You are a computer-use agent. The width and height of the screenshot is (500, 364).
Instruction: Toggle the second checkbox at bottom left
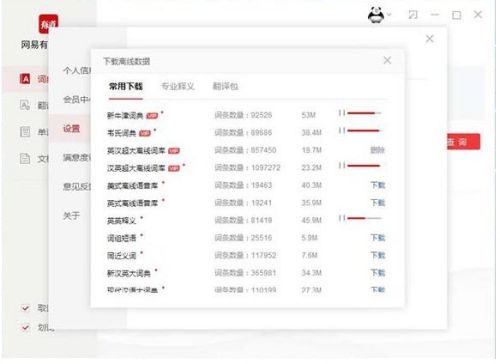(25, 327)
